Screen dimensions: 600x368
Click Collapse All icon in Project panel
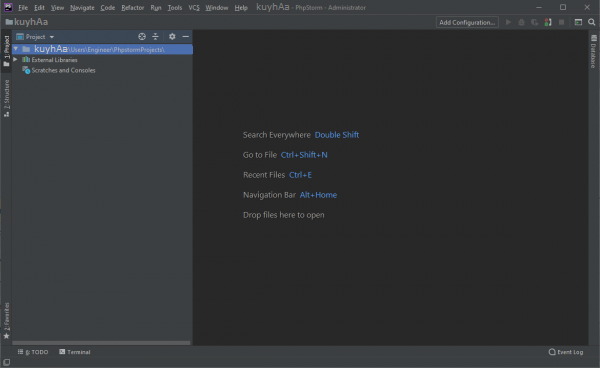click(x=155, y=36)
